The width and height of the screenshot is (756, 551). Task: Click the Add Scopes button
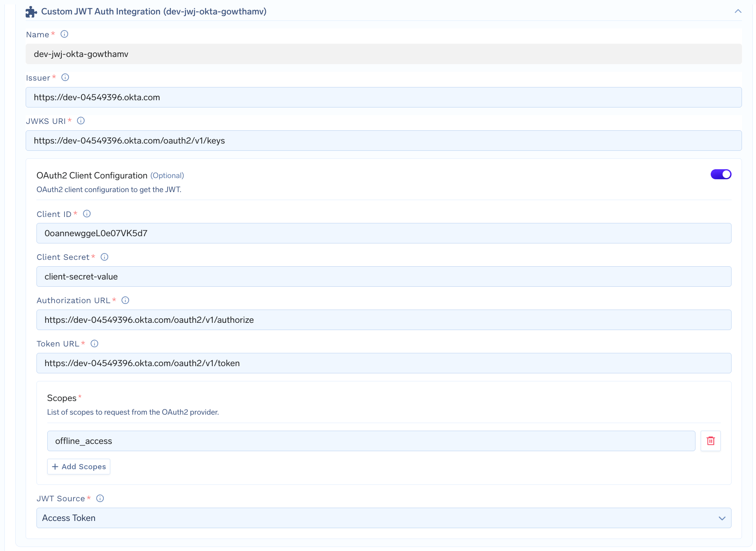[x=79, y=467]
